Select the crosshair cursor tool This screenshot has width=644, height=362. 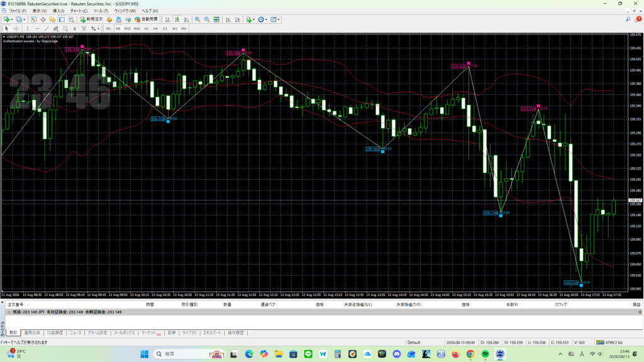coord(16,29)
